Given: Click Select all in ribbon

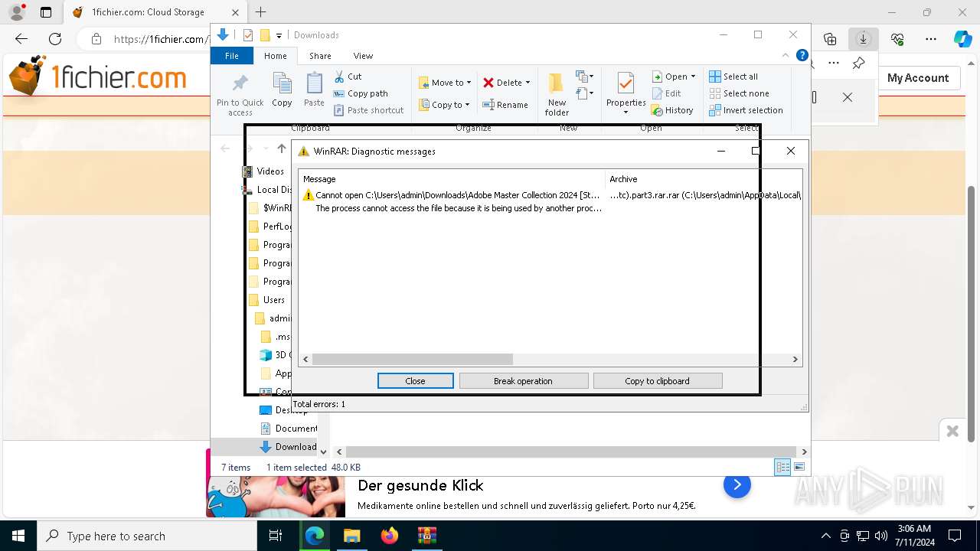Looking at the screenshot, I should pos(733,77).
